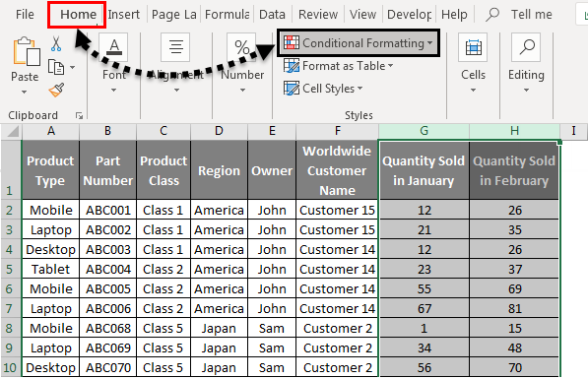Screen dimensions: 588x379
Task: Open the Font group icon
Action: coord(114,47)
